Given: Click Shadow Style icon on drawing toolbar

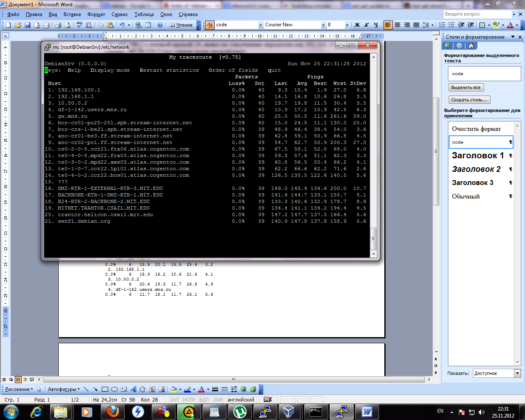Looking at the screenshot, I should (244, 389).
